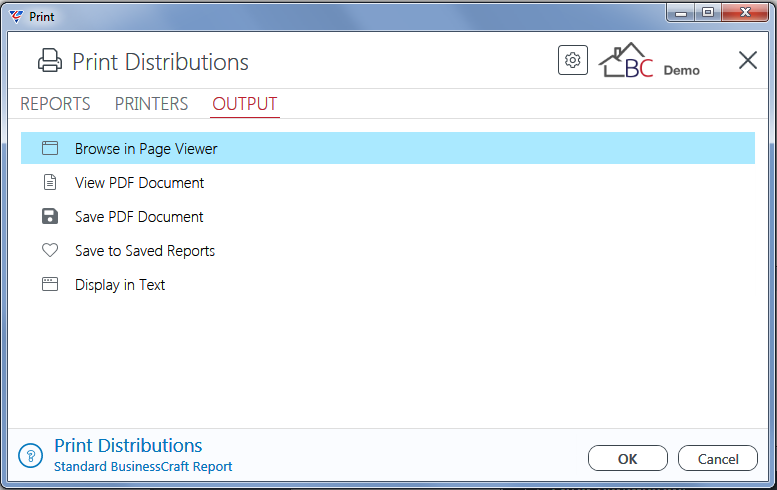Click the heart Saved Reports icon
777x490 pixels.
(50, 250)
